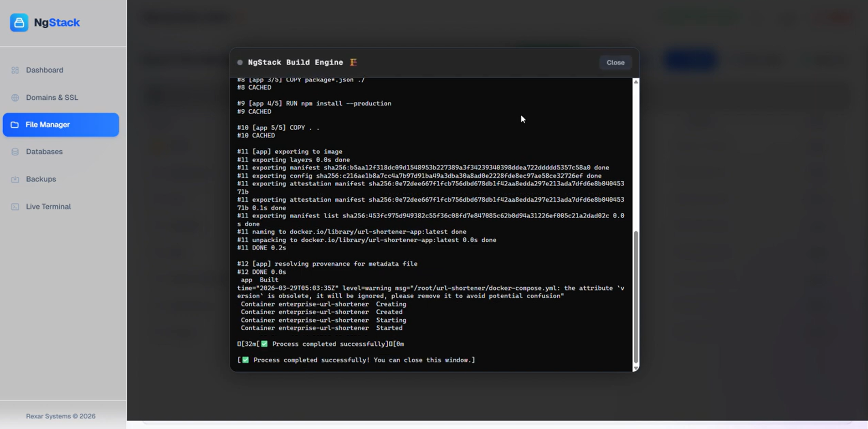Screen dimensions: 868x429
Task: Click the terminal vertical scrollbar thumb
Action: pos(636,296)
